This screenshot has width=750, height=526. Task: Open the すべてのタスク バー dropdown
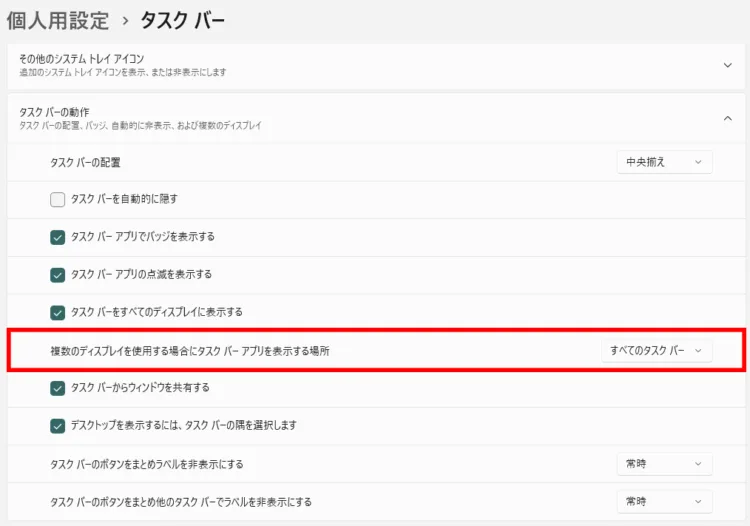coord(657,351)
